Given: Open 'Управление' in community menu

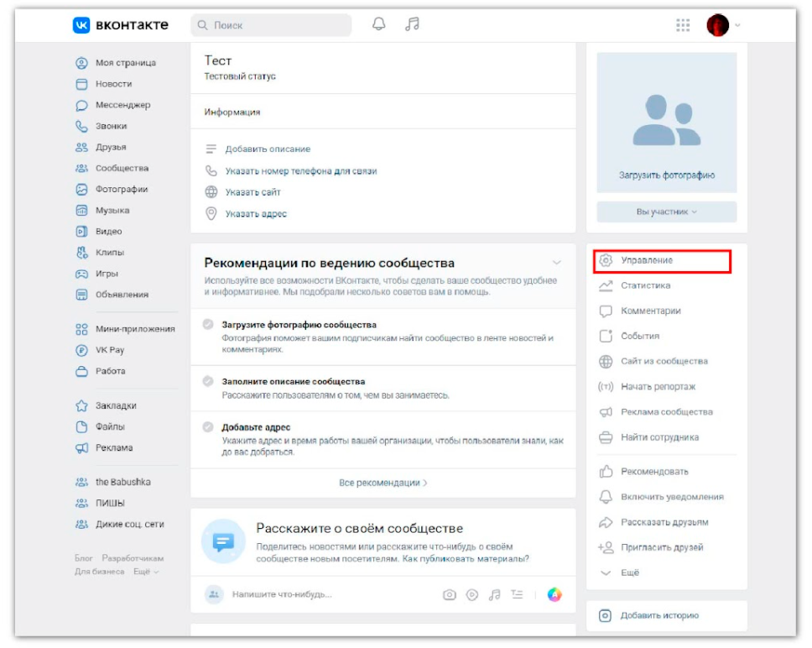Looking at the screenshot, I should click(647, 260).
